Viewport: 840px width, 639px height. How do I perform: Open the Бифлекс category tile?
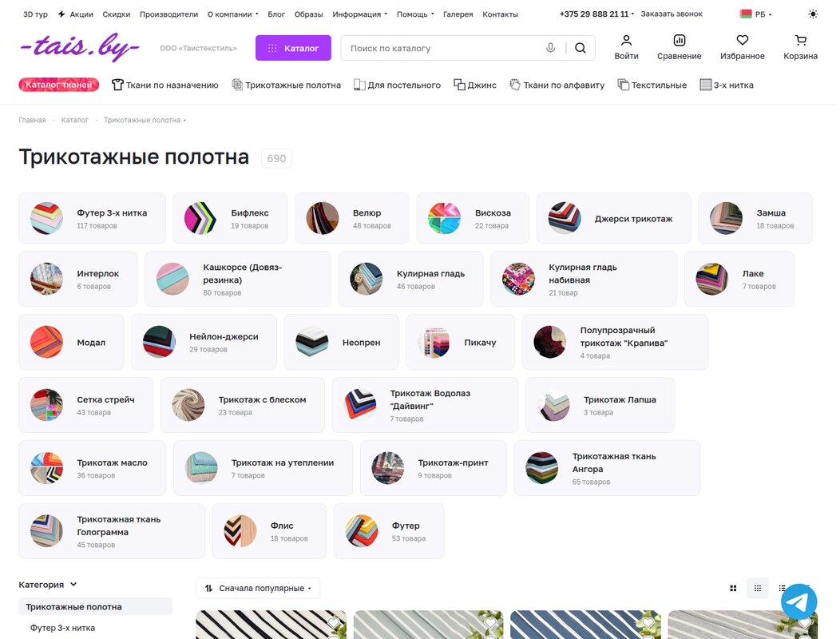(x=230, y=218)
